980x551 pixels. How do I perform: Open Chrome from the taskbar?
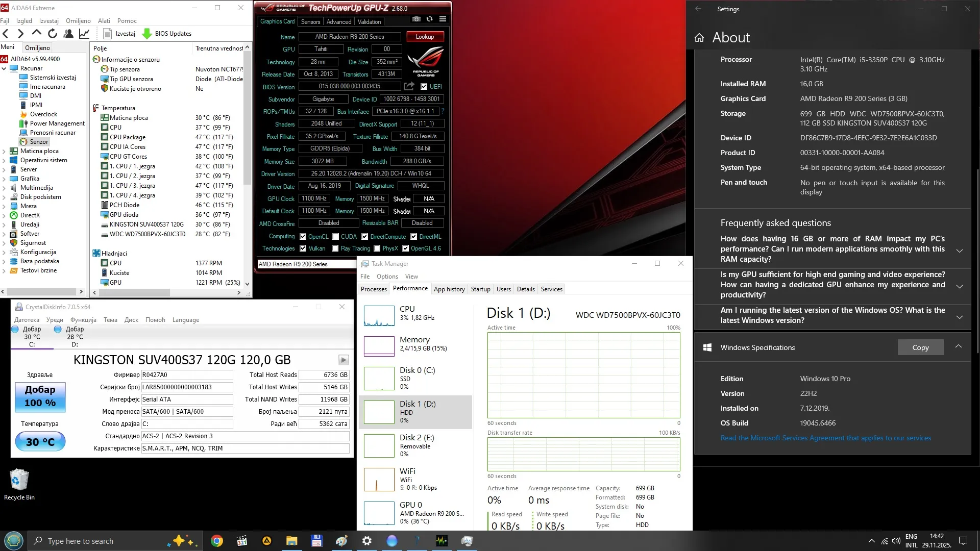(x=217, y=541)
